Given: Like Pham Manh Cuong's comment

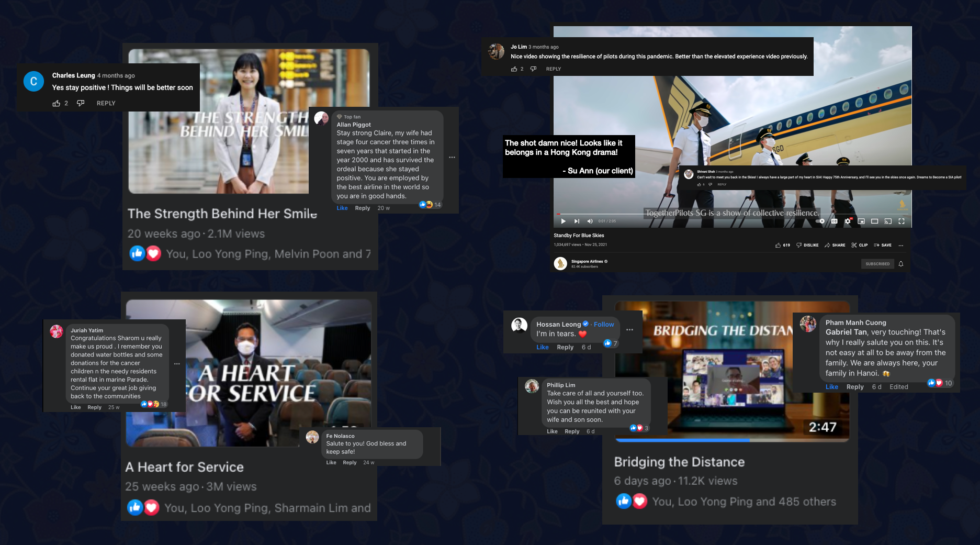Looking at the screenshot, I should [x=832, y=387].
